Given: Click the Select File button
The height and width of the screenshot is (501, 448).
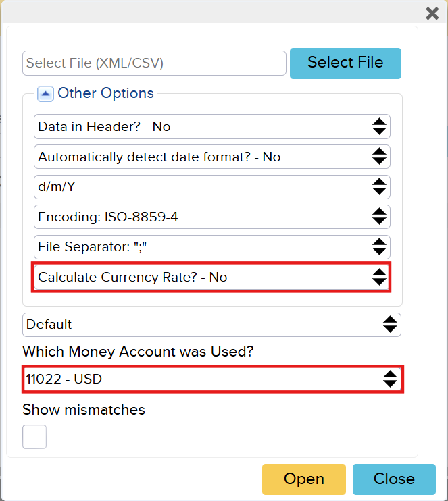Looking at the screenshot, I should pyautogui.click(x=345, y=63).
